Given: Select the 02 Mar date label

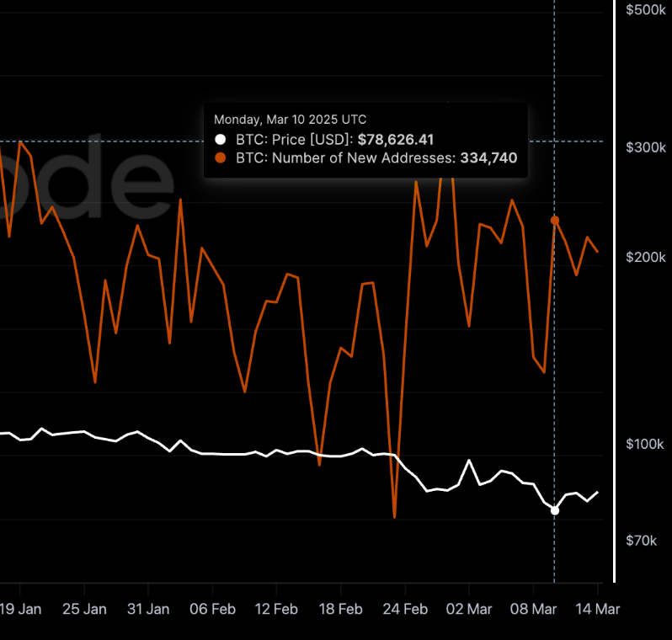Looking at the screenshot, I should (469, 609).
